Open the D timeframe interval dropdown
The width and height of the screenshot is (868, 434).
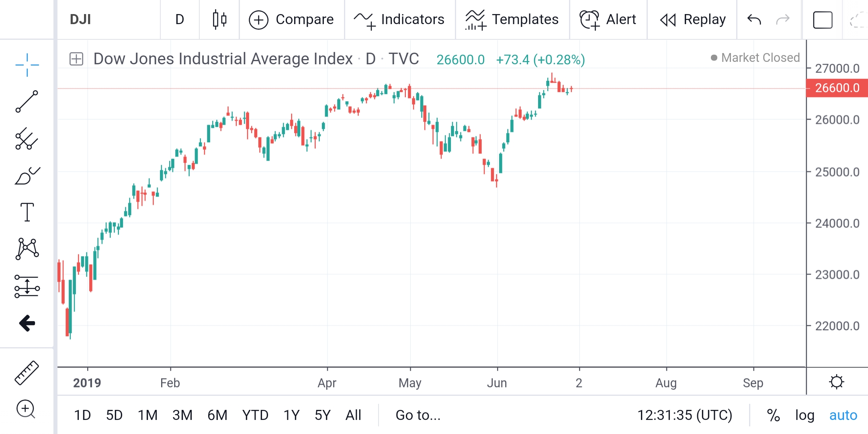180,19
